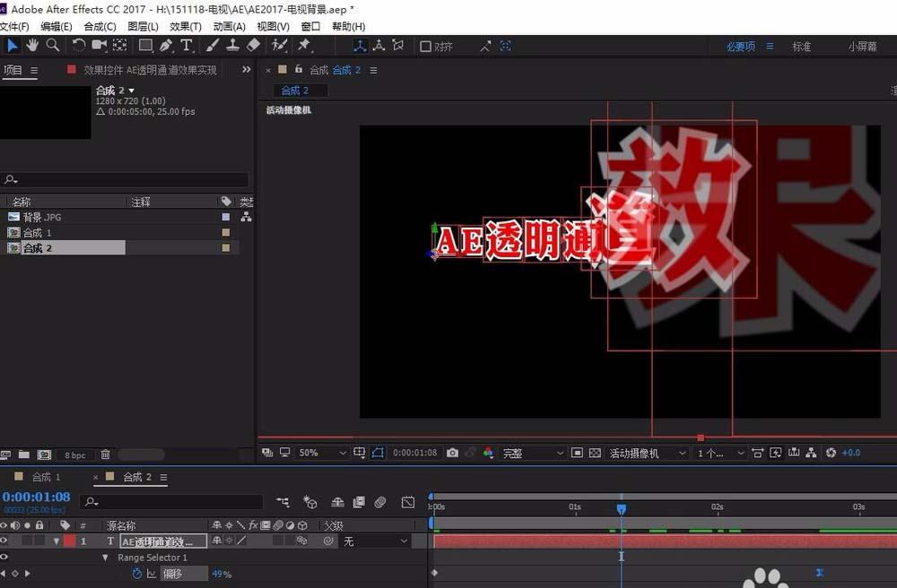
Task: Select the Pen tool
Action: point(165,44)
